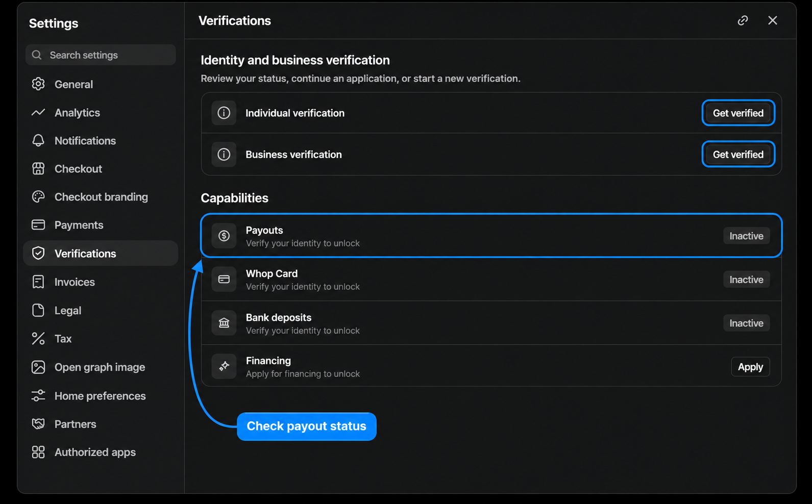Click the 'Capabilities' heading

click(234, 198)
